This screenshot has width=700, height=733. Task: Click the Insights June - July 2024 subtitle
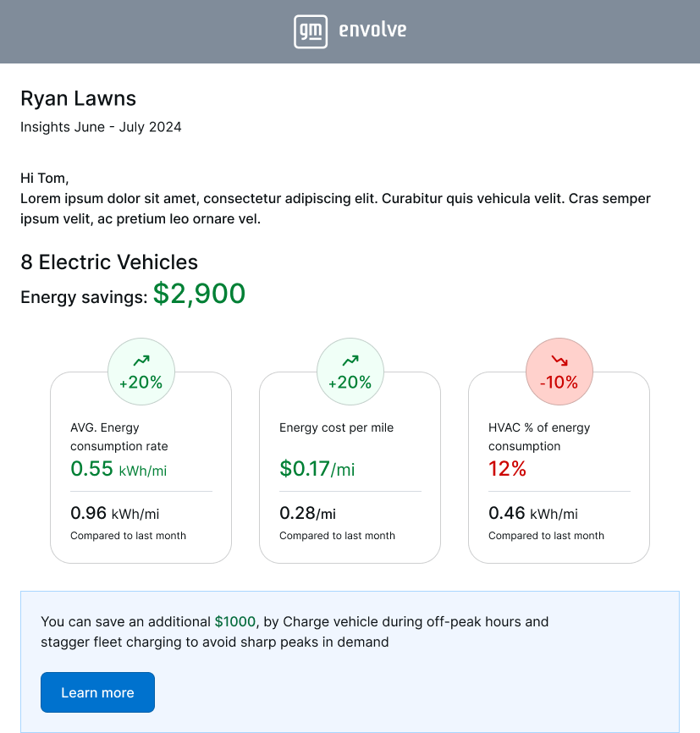point(101,127)
